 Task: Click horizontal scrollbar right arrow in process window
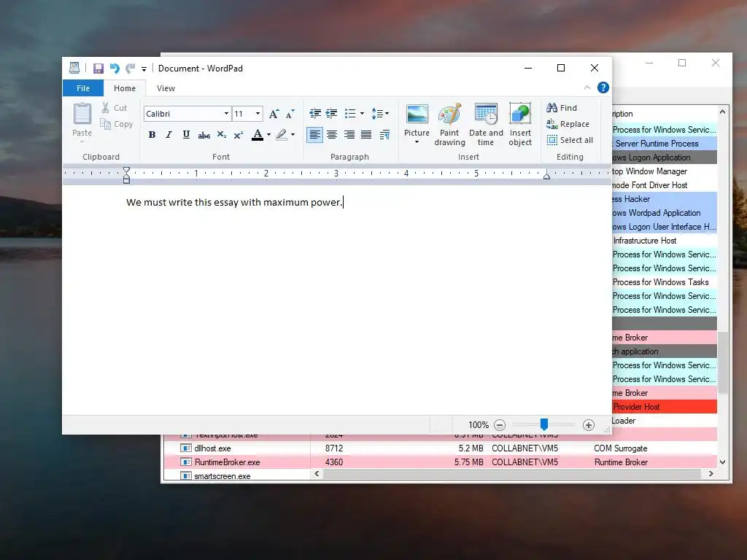pos(711,473)
